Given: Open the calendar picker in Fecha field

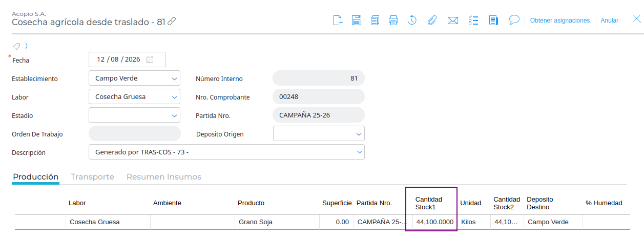Looking at the screenshot, I should click(x=150, y=60).
